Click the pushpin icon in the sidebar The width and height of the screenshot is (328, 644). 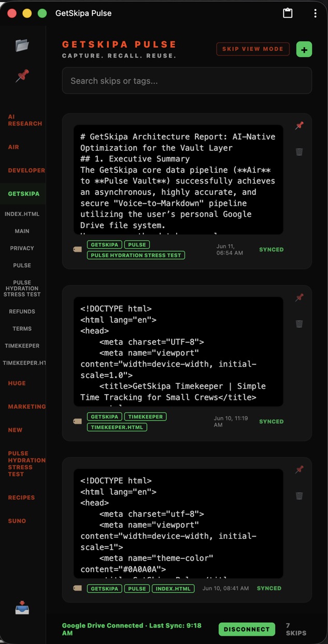[22, 76]
